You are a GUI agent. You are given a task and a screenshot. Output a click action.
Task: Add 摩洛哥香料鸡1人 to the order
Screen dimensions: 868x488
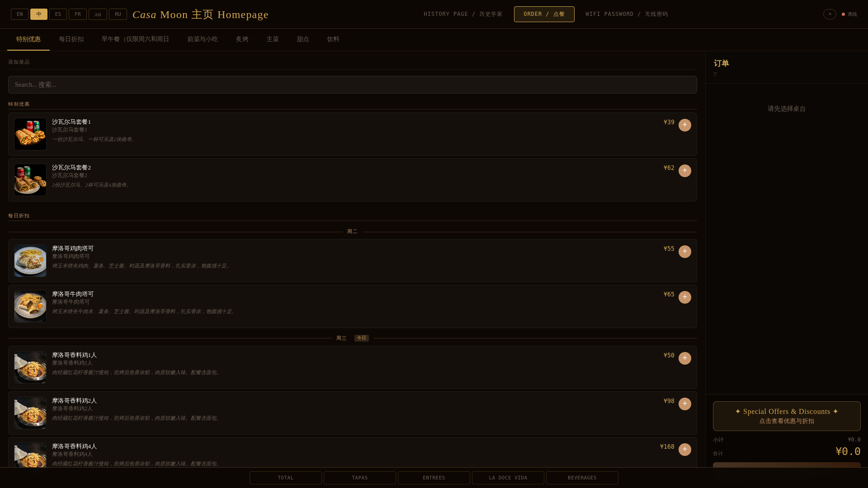684,358
